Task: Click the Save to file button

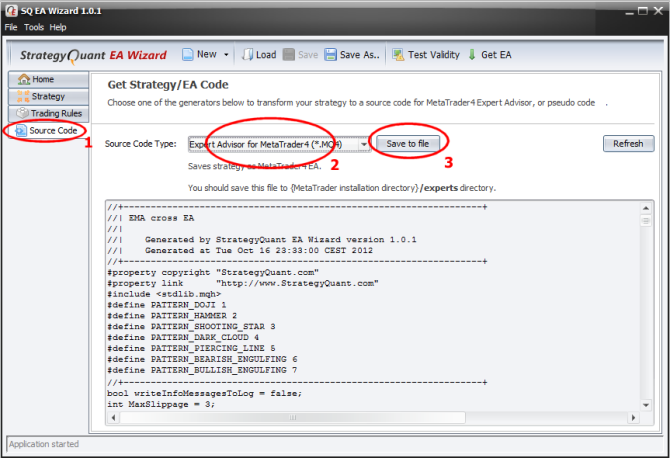Action: tap(408, 144)
